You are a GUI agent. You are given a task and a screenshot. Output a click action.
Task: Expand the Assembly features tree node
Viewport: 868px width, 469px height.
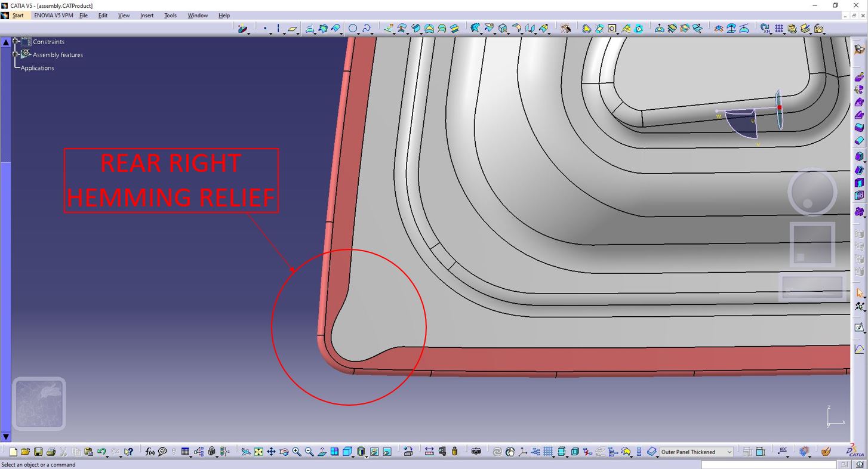(16, 55)
